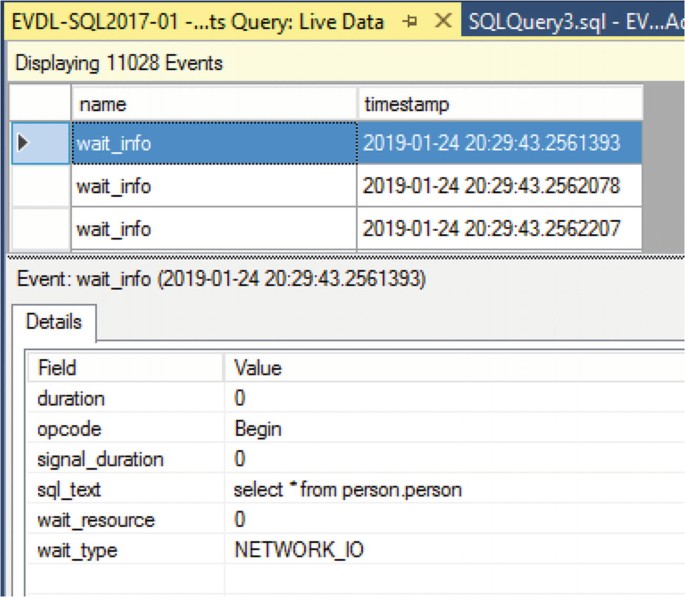
Task: Close the Live Data query tab
Action: coord(444,22)
